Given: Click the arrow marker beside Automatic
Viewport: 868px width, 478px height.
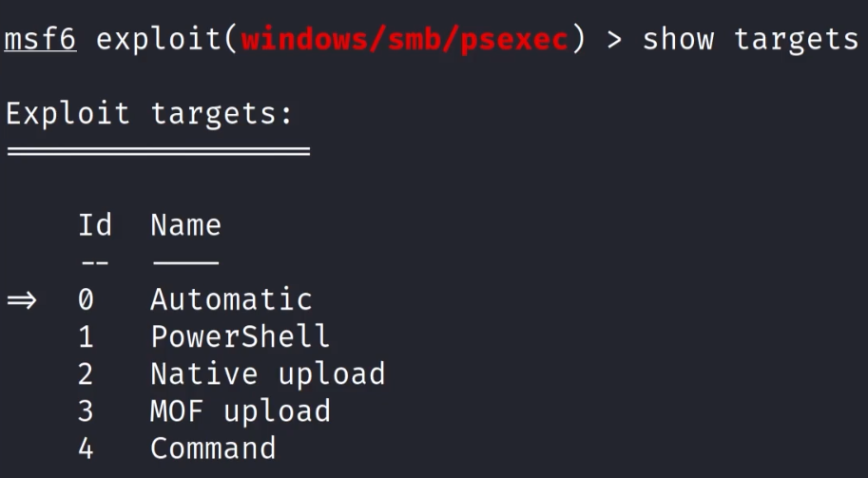Looking at the screenshot, I should pos(21,300).
